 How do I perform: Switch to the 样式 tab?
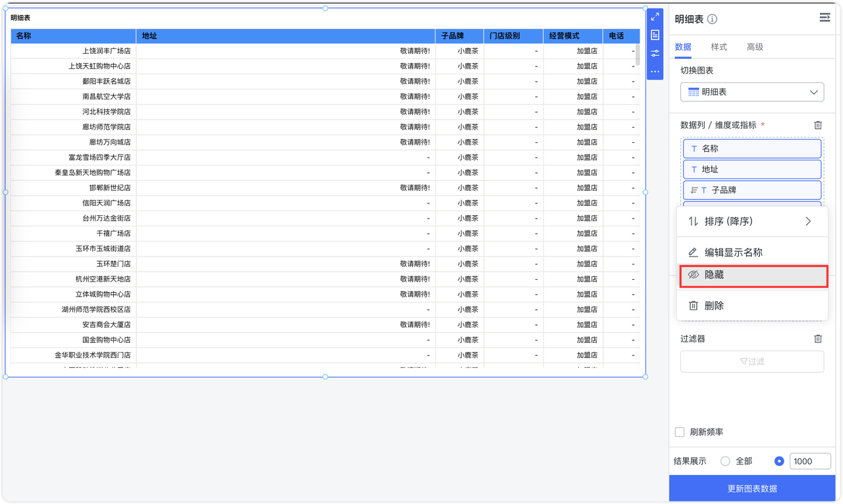(x=719, y=47)
